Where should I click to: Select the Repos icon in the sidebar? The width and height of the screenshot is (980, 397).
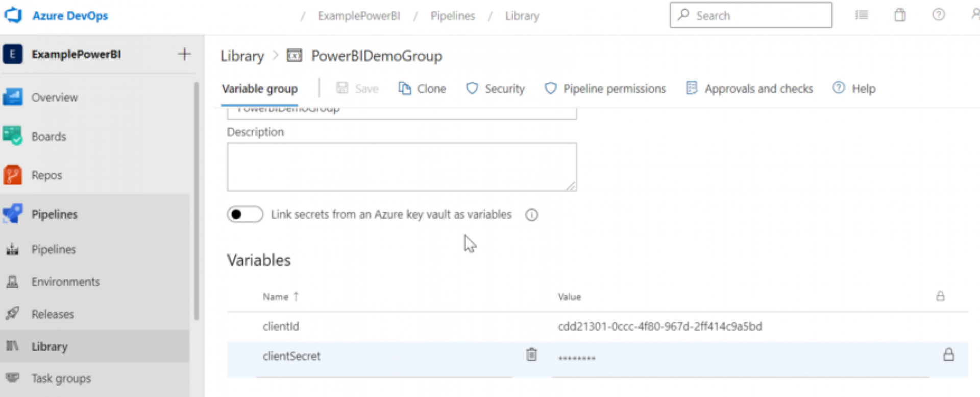pyautogui.click(x=12, y=175)
